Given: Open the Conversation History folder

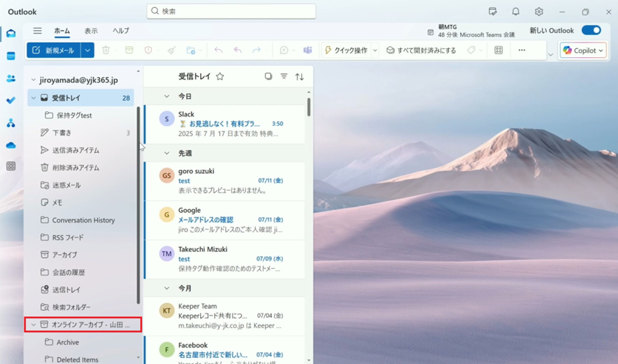Looking at the screenshot, I should 81,220.
